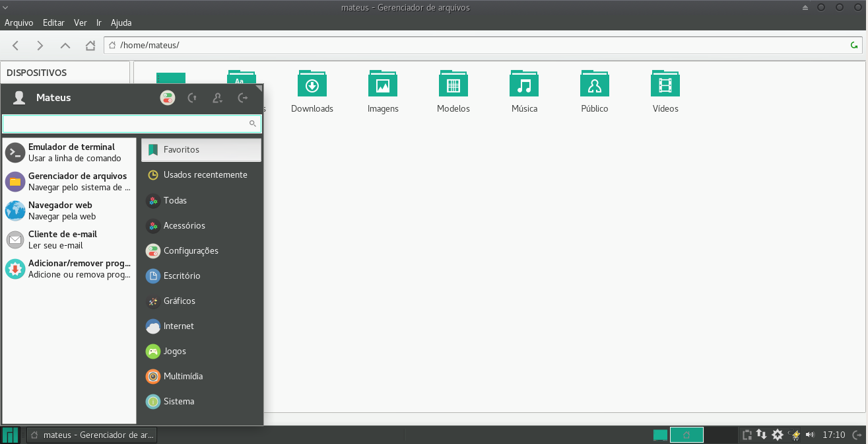Open the Sistema category

pyautogui.click(x=201, y=401)
